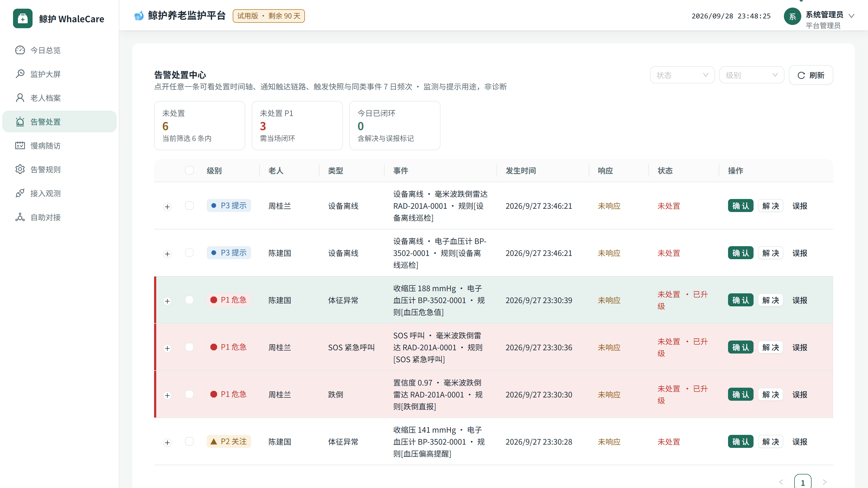The height and width of the screenshot is (488, 868).
Task: Click 解决 for 陈建国 设备离线 alert
Action: coord(771,253)
